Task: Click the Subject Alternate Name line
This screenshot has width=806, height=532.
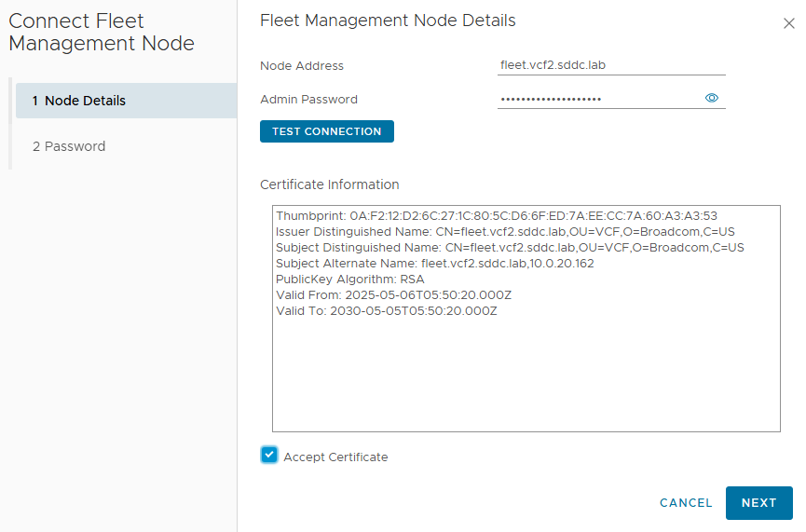Action: 434,264
